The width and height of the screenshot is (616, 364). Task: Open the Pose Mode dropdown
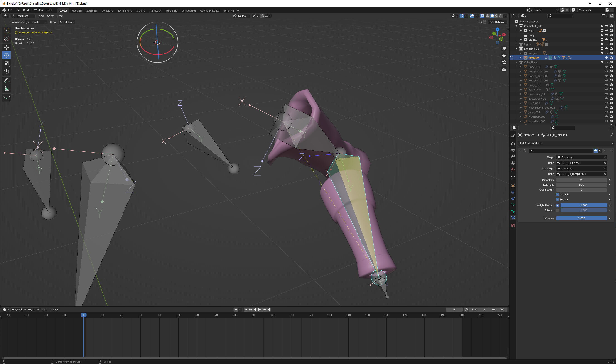[23, 16]
